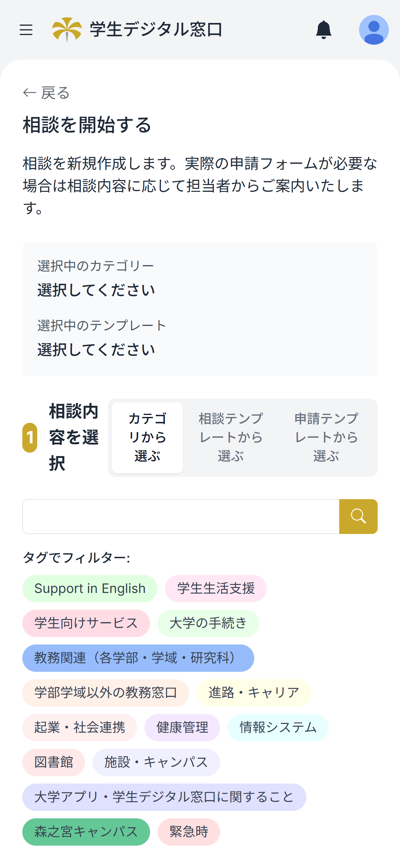The height and width of the screenshot is (868, 400).
Task: Toggle 学生生活支援 tag filter
Action: point(216,588)
